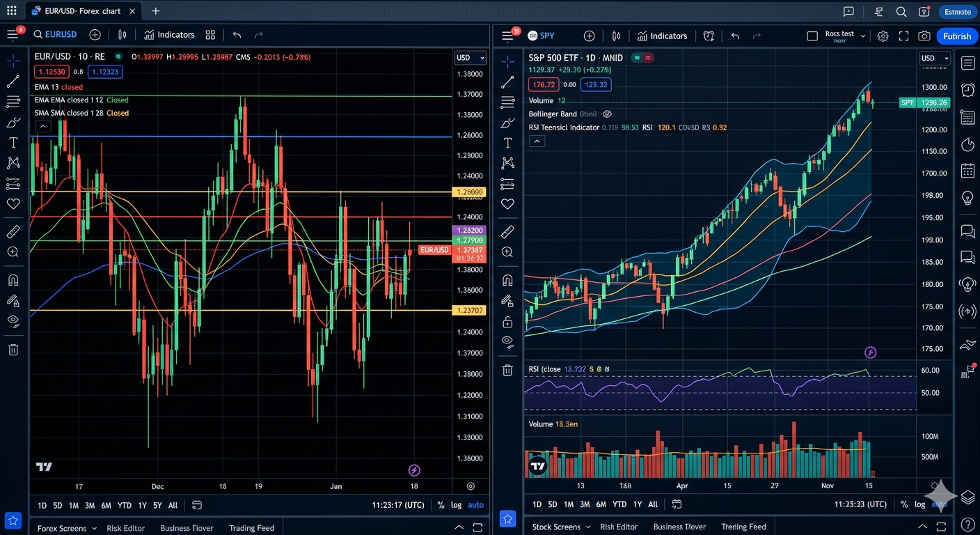Collapse indicator legend on EURUSD chart

point(43,126)
